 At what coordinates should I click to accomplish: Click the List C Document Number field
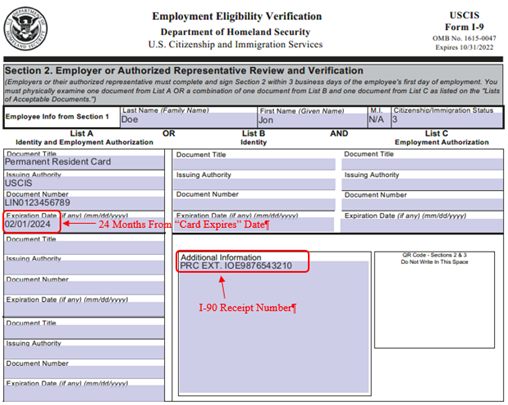point(422,205)
